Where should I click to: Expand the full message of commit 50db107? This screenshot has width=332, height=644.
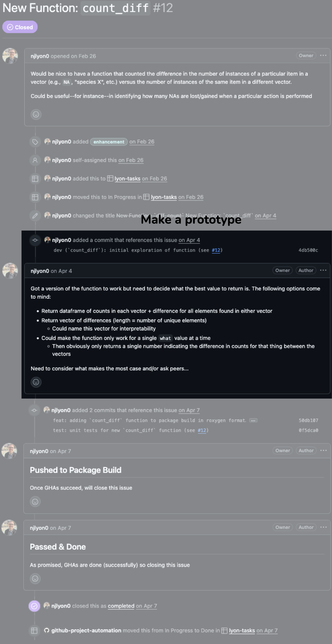click(x=253, y=421)
